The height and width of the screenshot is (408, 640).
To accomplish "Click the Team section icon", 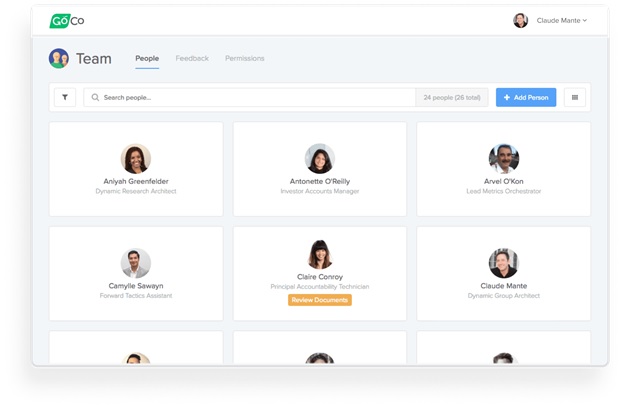I will point(59,58).
